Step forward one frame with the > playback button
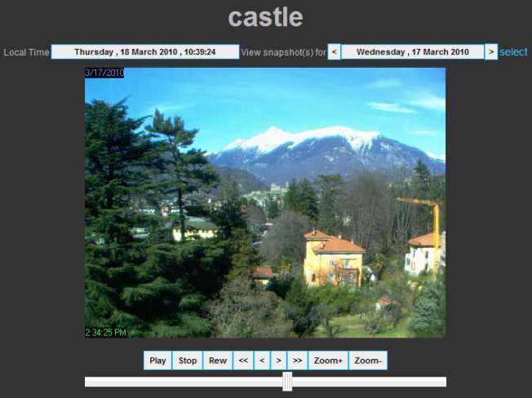This screenshot has height=398, width=532. (x=279, y=360)
